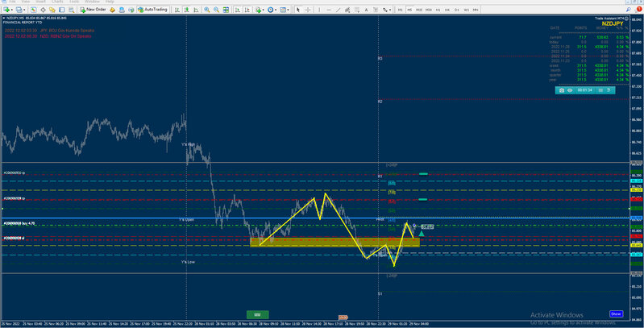644x328 pixels.
Task: Select the crosshair tool
Action: coord(307,10)
